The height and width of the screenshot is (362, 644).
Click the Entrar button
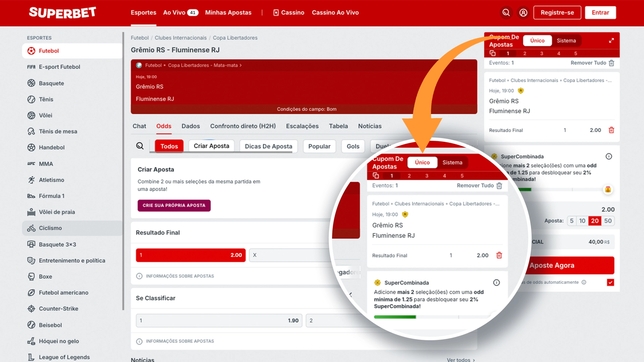pos(600,13)
